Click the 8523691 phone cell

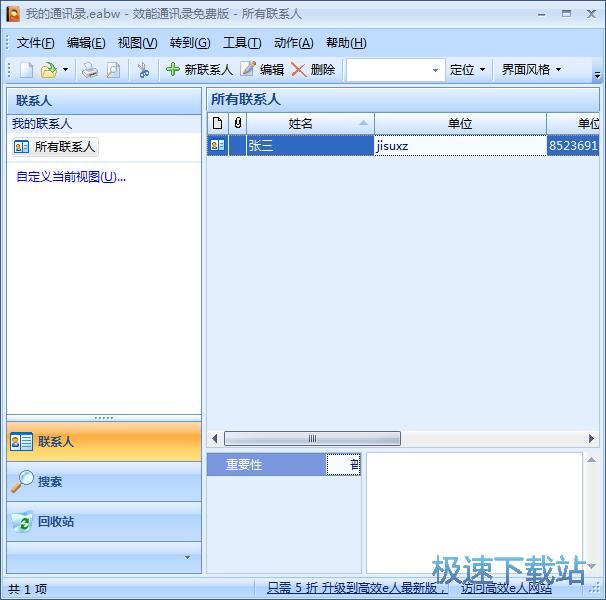click(573, 145)
